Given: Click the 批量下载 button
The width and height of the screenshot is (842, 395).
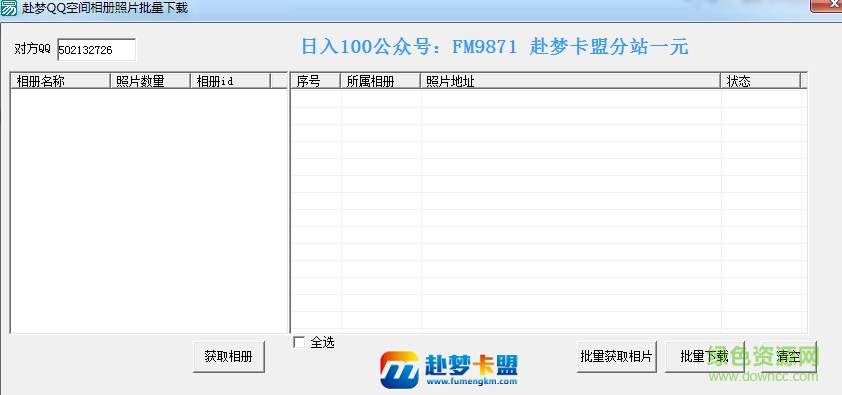Looking at the screenshot, I should 704,357.
